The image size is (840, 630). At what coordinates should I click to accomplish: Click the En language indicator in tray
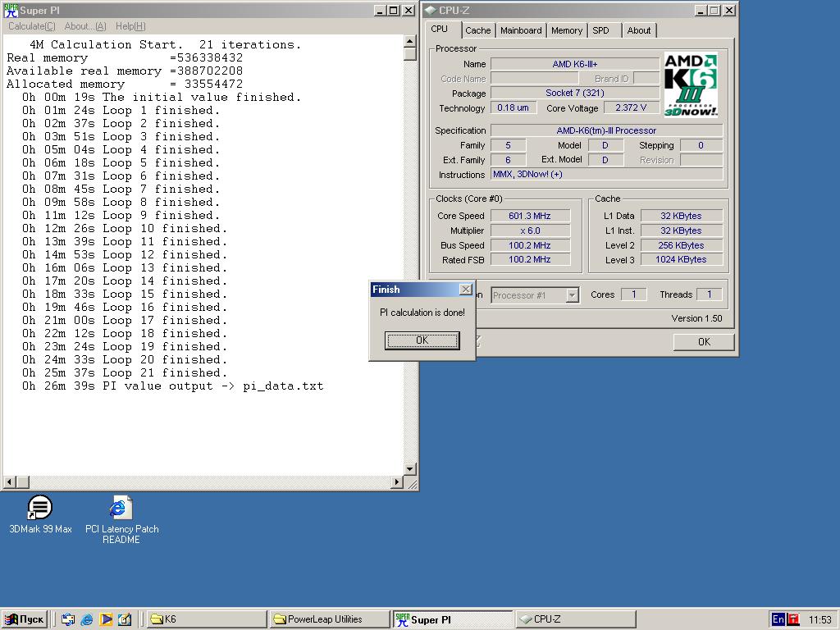tap(778, 619)
